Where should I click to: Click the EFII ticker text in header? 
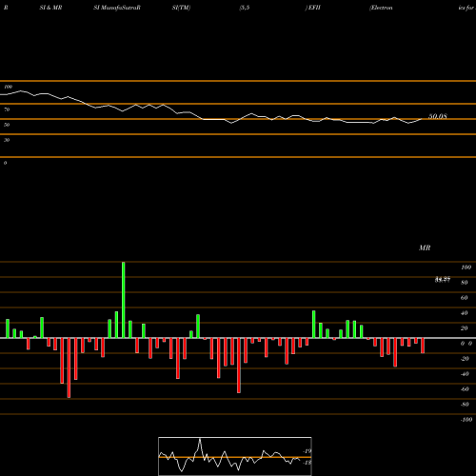(x=313, y=8)
